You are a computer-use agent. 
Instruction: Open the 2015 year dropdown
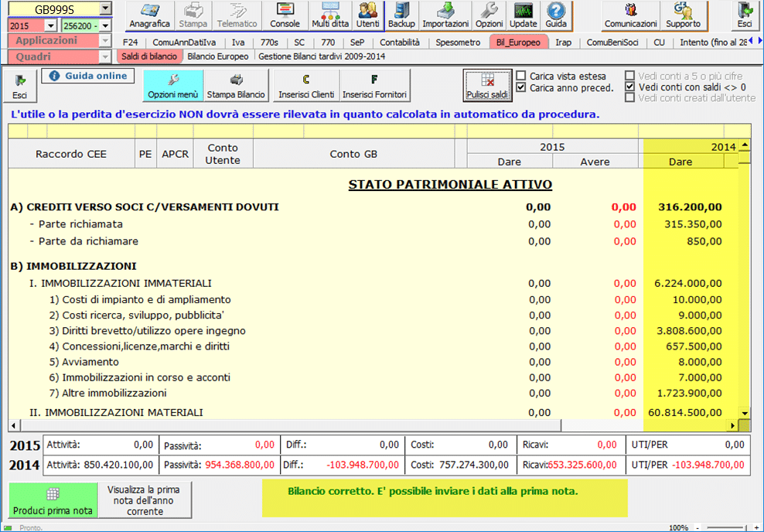[53, 26]
